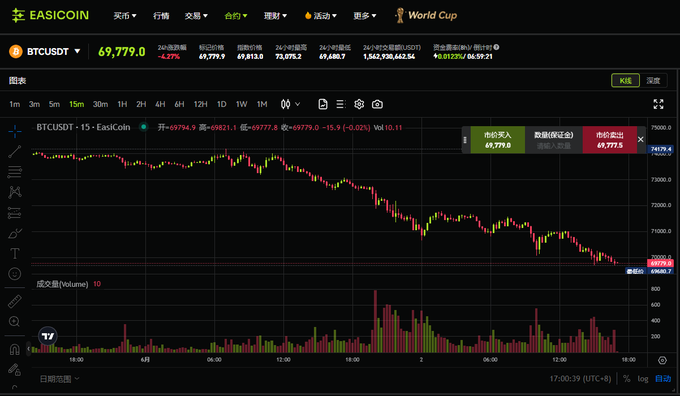Screen dimensions: 680x396
Task: Toggle percent scale mode
Action: click(627, 379)
